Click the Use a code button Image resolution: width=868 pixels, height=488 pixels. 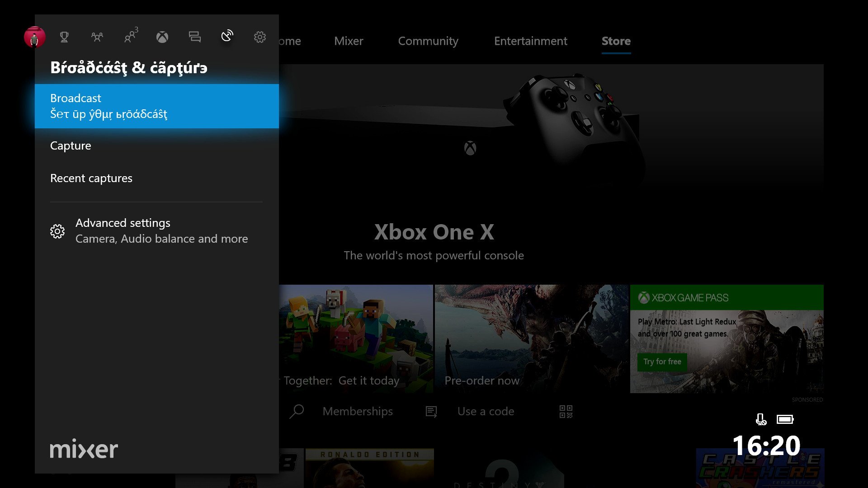(486, 411)
